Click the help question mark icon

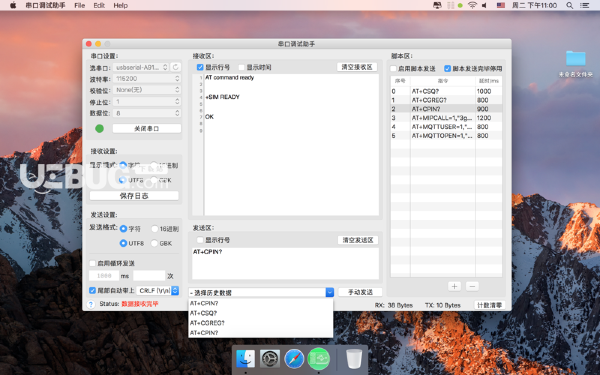click(x=91, y=304)
